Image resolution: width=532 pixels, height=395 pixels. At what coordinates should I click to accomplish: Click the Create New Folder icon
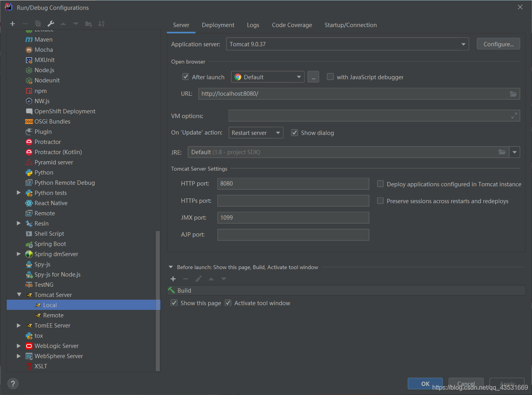(89, 24)
